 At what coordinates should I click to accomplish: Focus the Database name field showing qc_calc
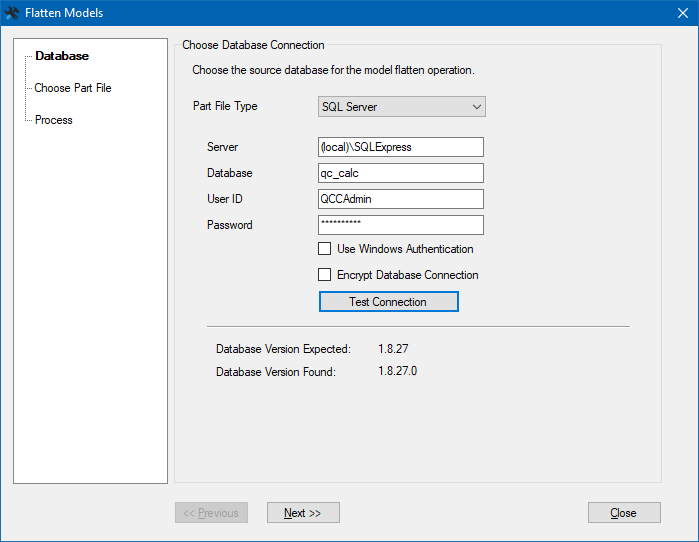point(400,173)
